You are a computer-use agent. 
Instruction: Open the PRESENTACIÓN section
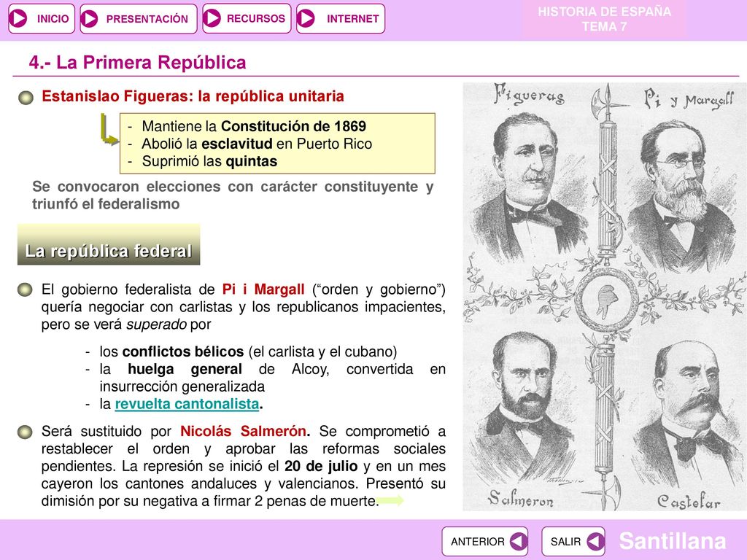coord(138,18)
